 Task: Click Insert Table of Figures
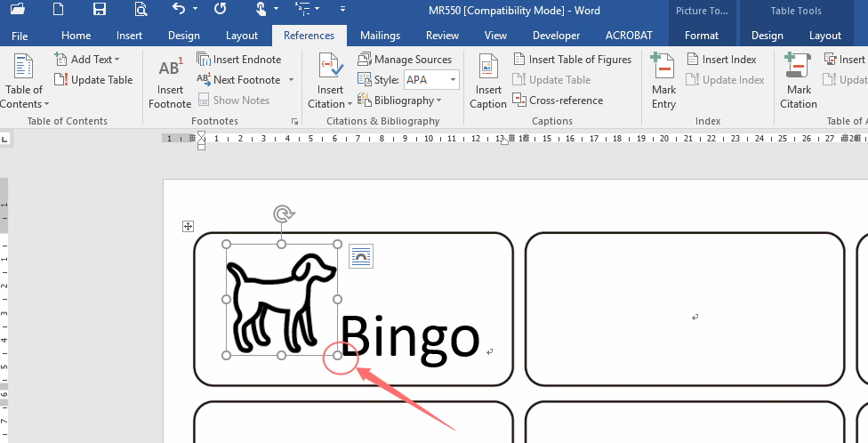[573, 60]
